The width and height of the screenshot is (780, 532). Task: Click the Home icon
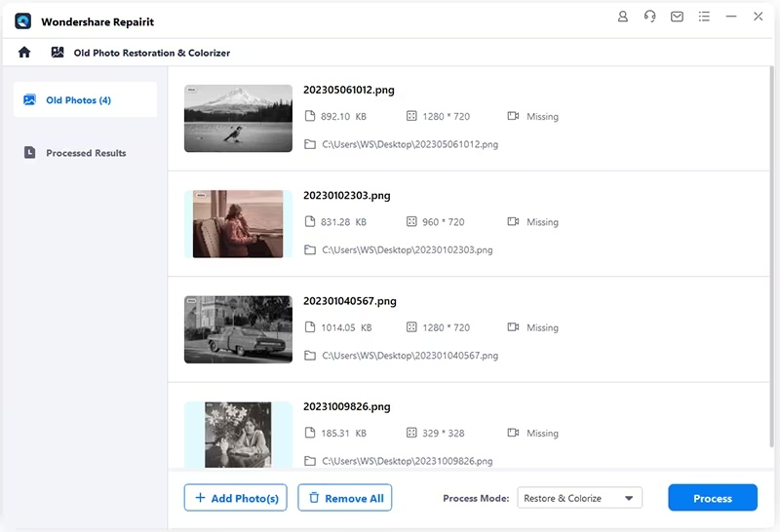(x=24, y=53)
